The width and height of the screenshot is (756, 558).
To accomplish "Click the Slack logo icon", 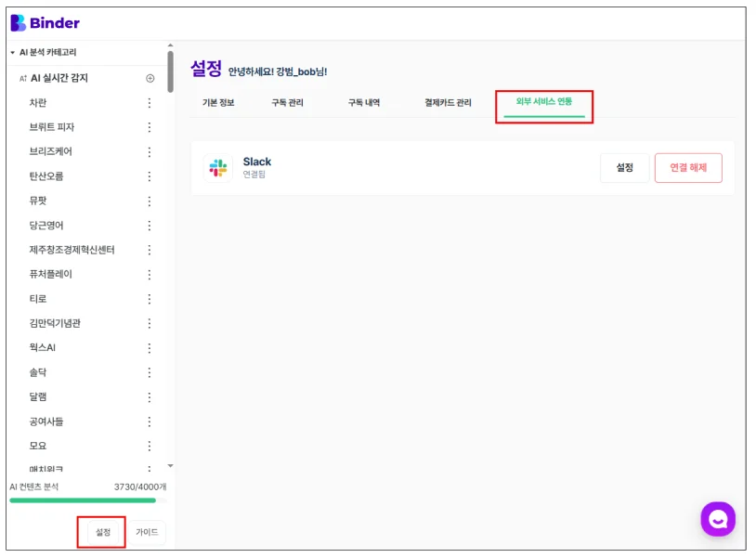I will 218,168.
